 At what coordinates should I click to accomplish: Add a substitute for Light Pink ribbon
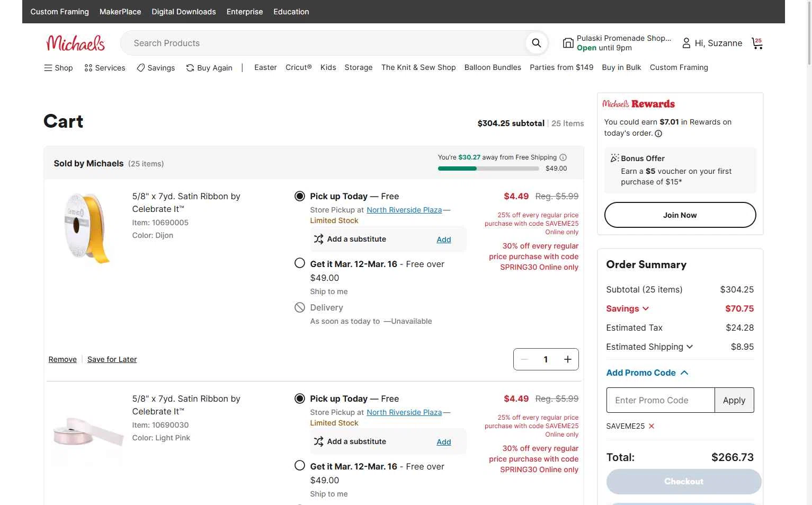[444, 442]
